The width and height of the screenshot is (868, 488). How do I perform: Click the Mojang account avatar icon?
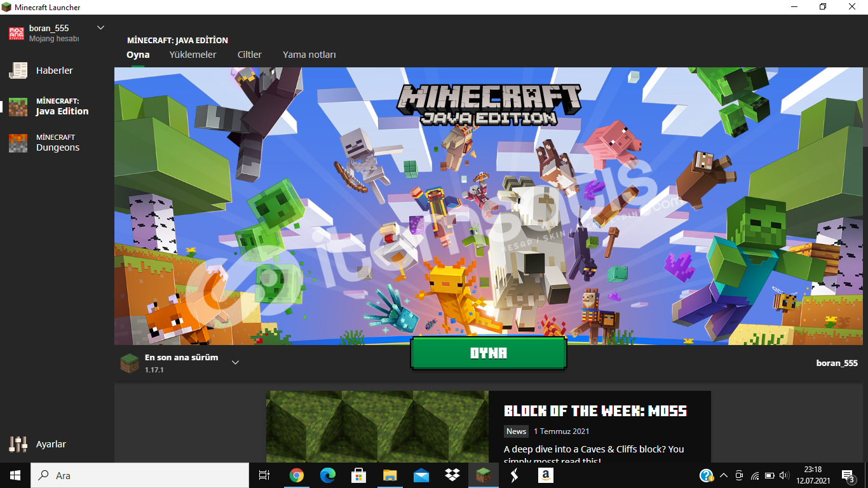click(x=17, y=33)
